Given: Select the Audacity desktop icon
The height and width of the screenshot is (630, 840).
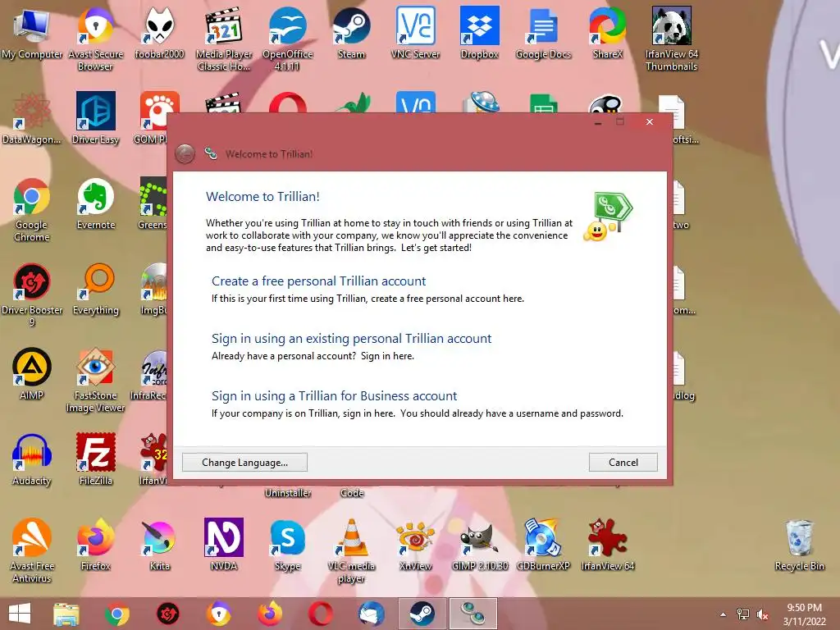Looking at the screenshot, I should [x=32, y=459].
